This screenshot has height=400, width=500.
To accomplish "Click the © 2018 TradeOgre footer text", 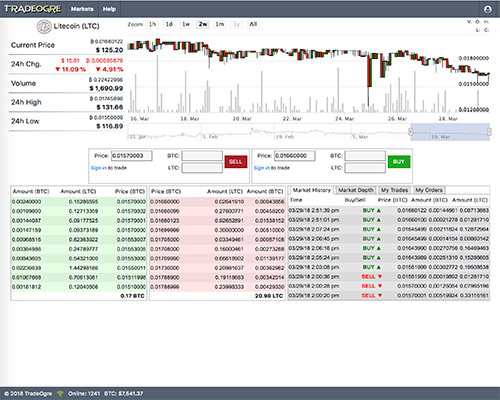I will pos(28,394).
